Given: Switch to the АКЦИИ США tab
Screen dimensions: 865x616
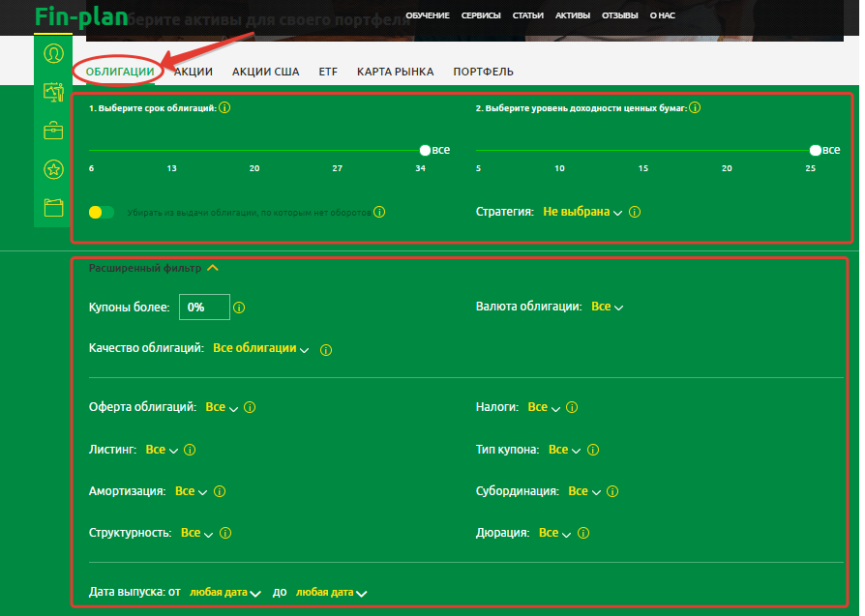Looking at the screenshot, I should point(266,72).
